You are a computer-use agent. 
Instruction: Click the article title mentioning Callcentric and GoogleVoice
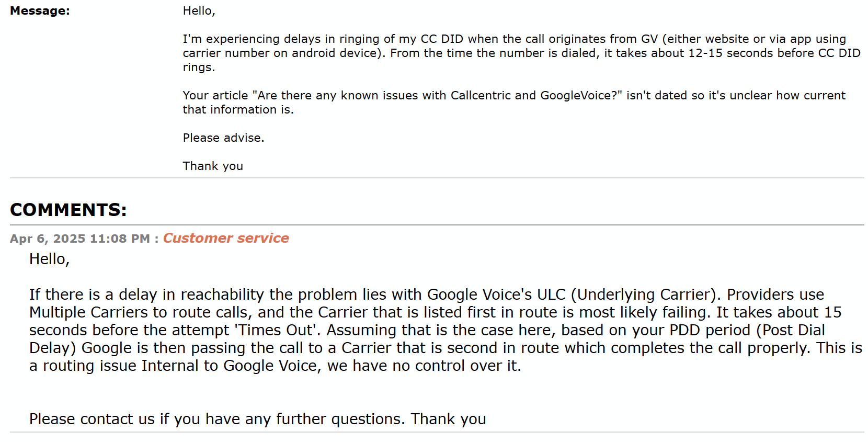pyautogui.click(x=437, y=96)
